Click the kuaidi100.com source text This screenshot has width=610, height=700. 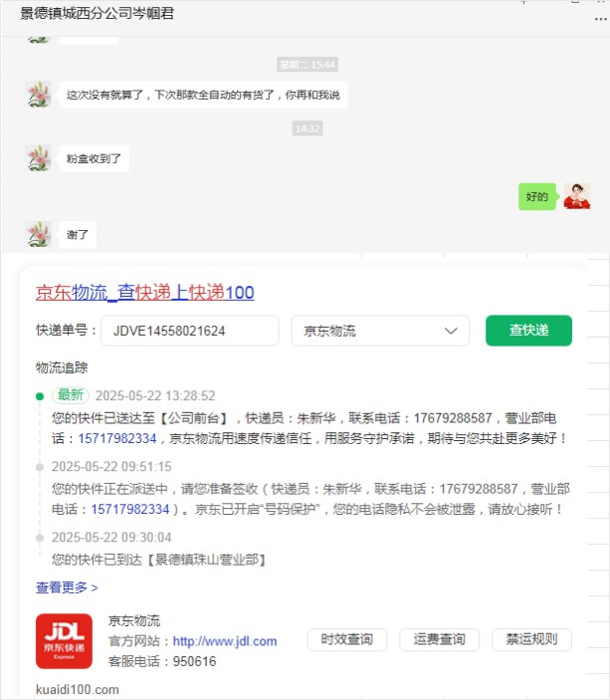coord(78,689)
